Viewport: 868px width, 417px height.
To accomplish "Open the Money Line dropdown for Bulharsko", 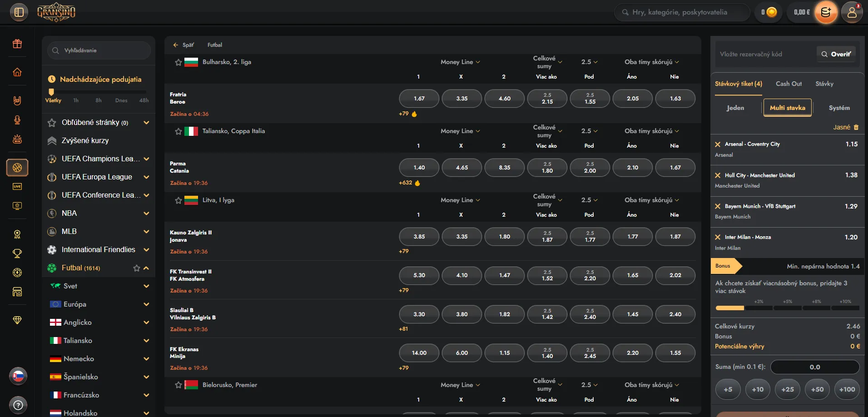I will 460,62.
